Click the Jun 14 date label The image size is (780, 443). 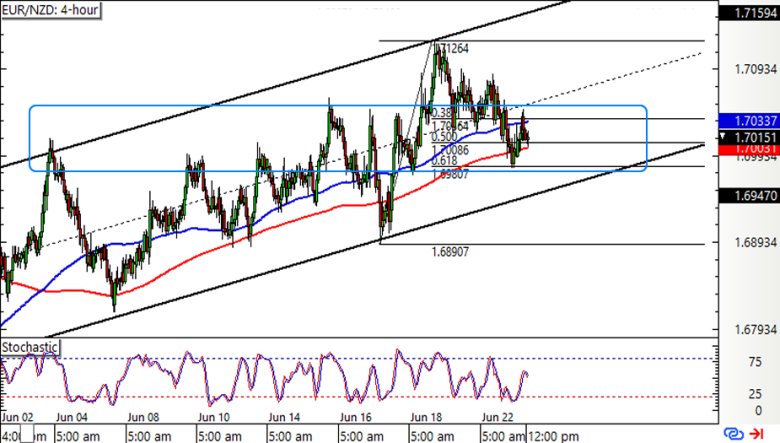[x=284, y=417]
